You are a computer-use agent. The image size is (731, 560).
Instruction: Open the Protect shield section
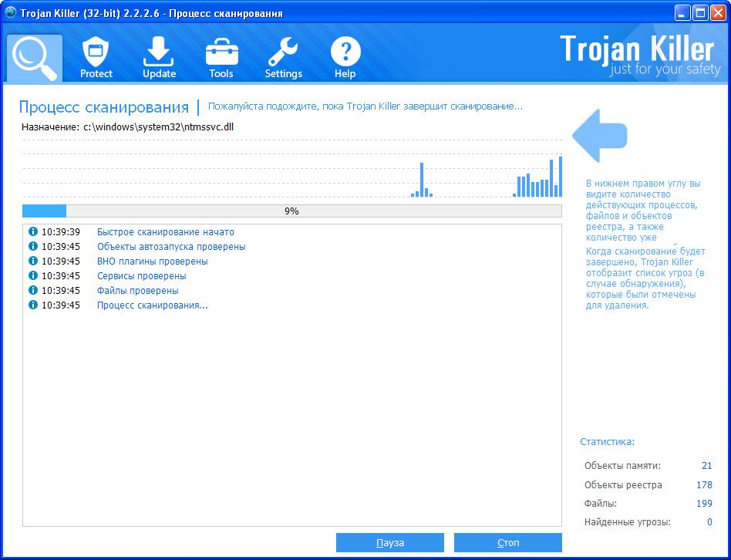click(96, 58)
